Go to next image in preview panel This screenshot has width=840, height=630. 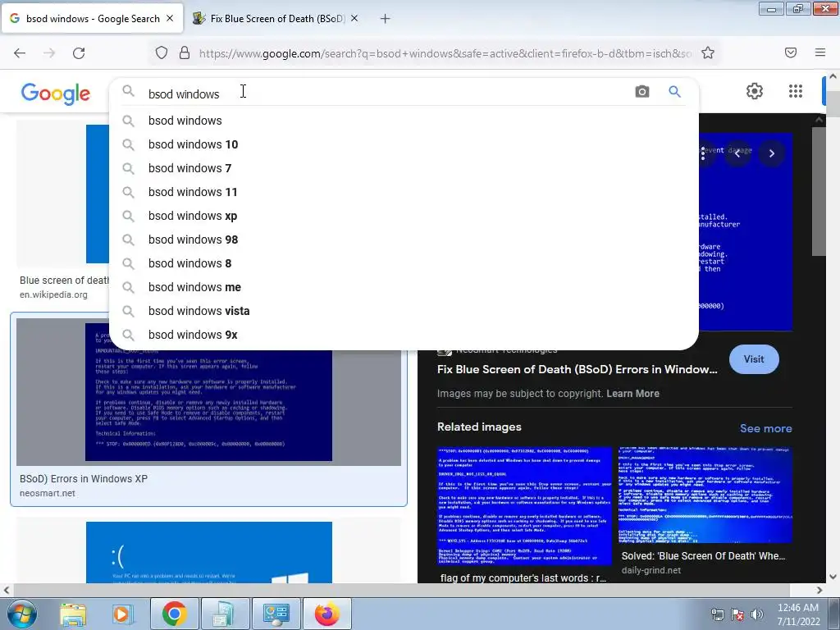(x=771, y=153)
